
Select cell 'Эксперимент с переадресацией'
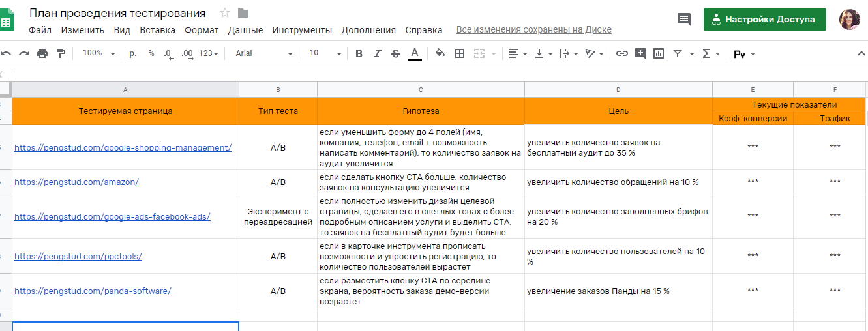pos(278,216)
